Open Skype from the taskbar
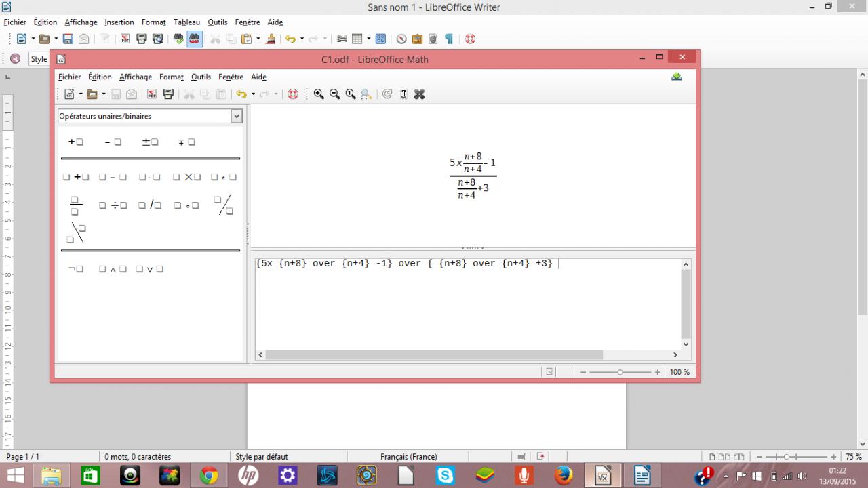Screen dimensions: 868x488 click(445, 476)
